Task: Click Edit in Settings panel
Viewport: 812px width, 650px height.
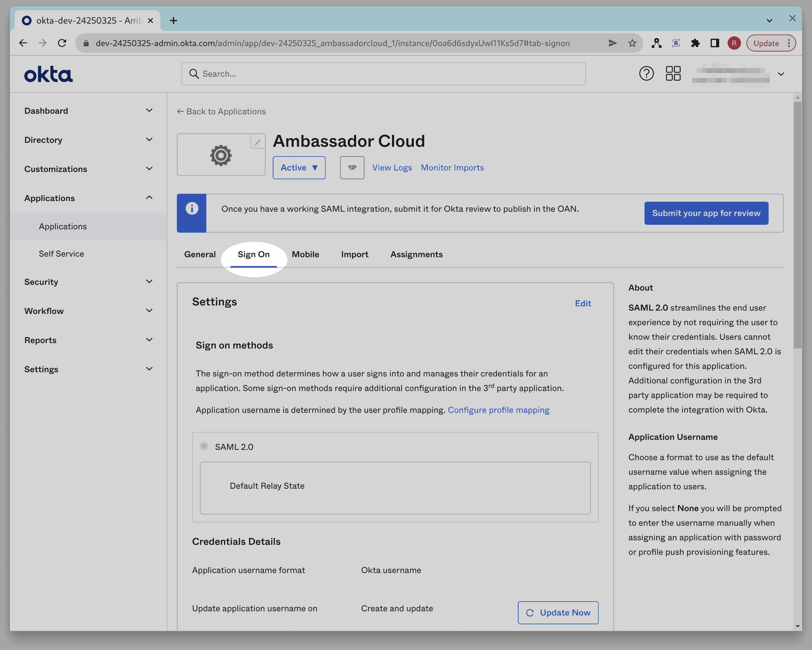Action: [583, 303]
